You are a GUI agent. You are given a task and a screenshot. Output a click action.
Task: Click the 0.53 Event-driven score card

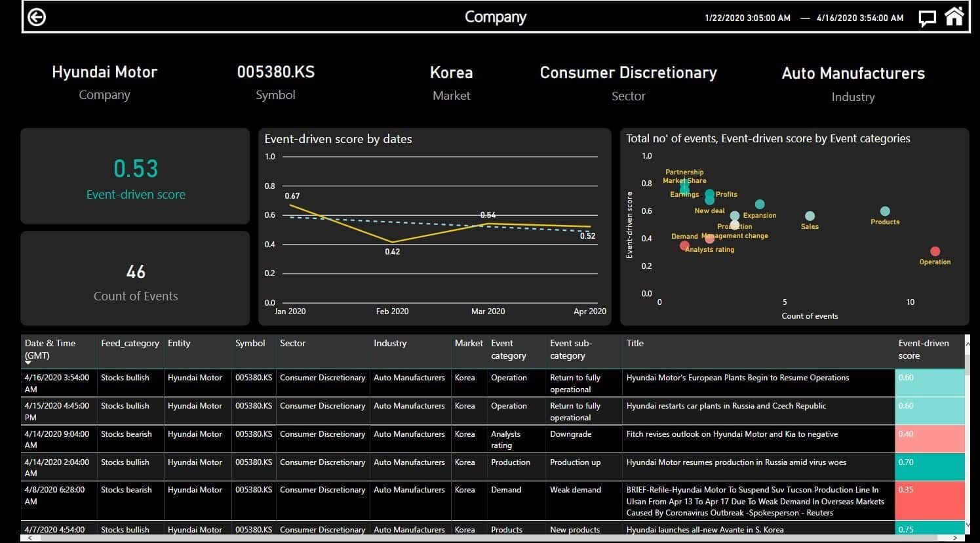click(135, 176)
